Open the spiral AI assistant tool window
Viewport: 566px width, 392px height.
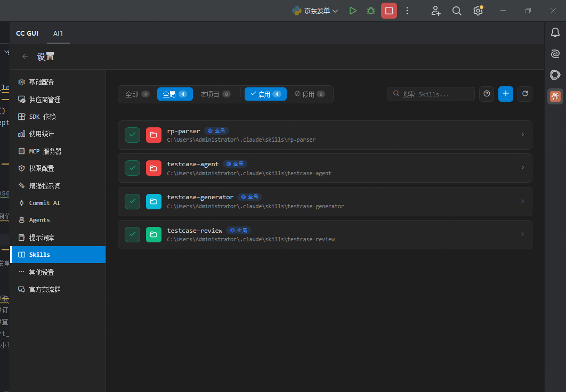pyautogui.click(x=555, y=54)
